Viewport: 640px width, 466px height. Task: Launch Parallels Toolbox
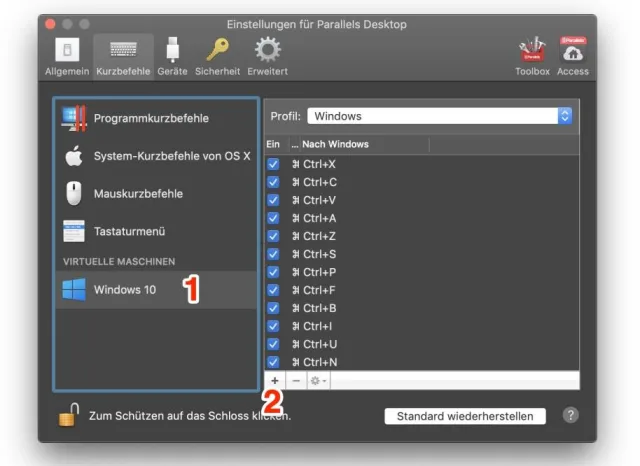coord(532,57)
